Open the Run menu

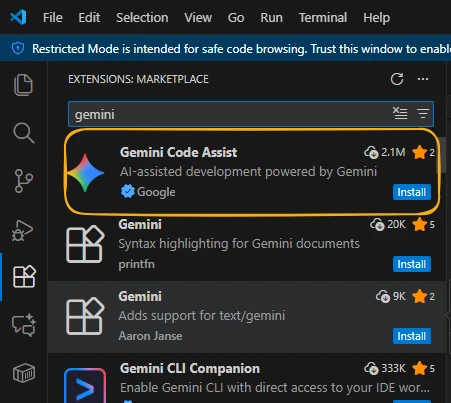(271, 17)
